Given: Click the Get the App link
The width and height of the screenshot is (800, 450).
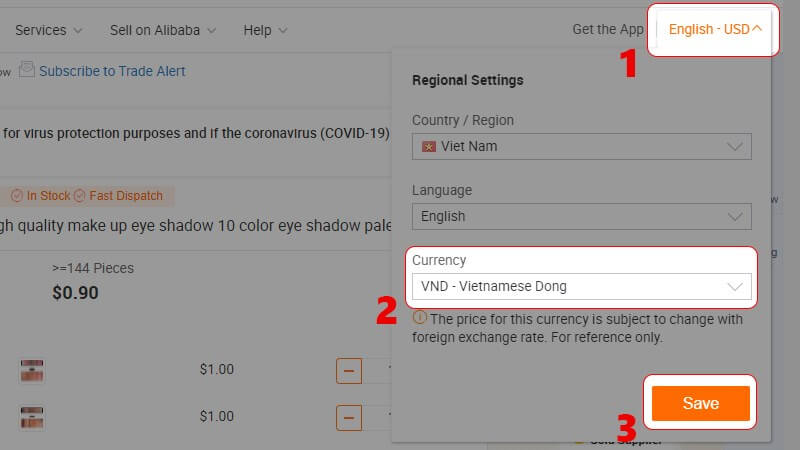Looking at the screenshot, I should [608, 30].
